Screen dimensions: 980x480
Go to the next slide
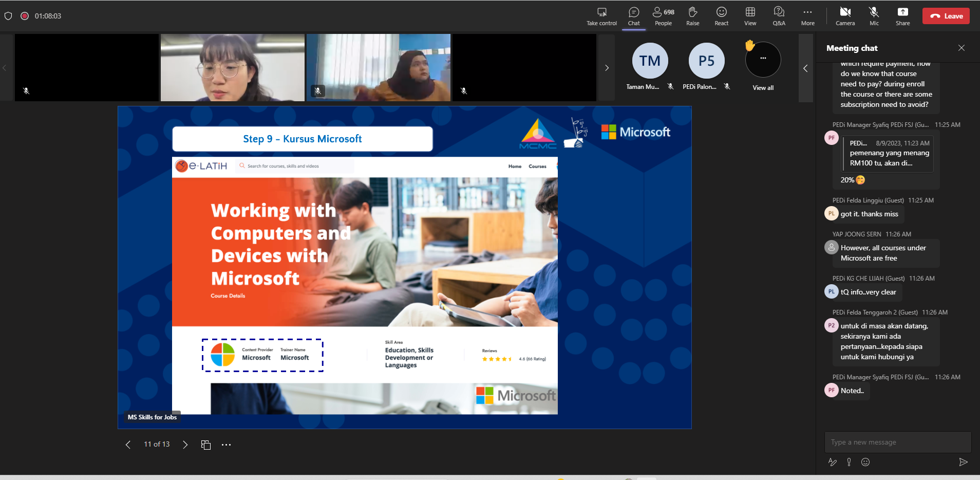[x=185, y=445]
